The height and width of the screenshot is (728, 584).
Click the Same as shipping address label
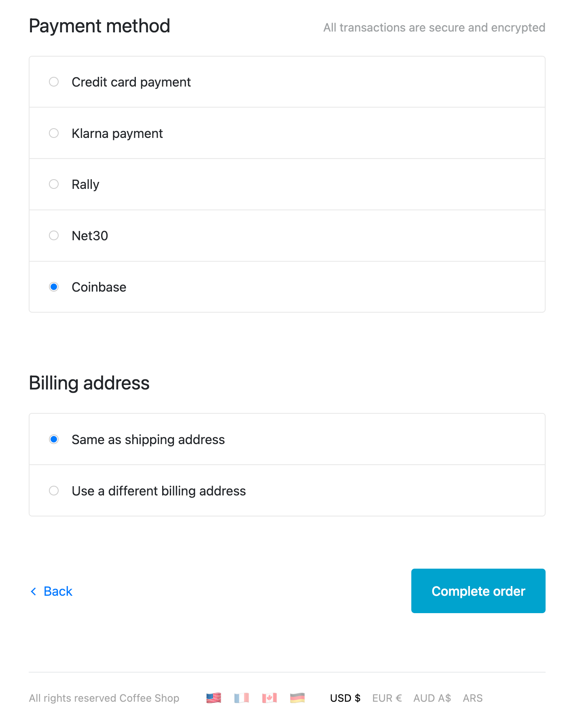148,440
